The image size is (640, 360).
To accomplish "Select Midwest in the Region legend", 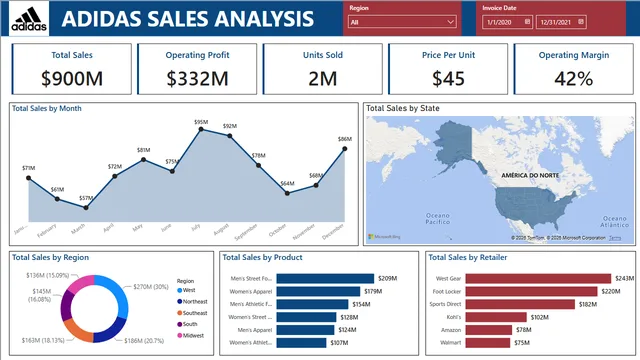I will click(x=190, y=336).
